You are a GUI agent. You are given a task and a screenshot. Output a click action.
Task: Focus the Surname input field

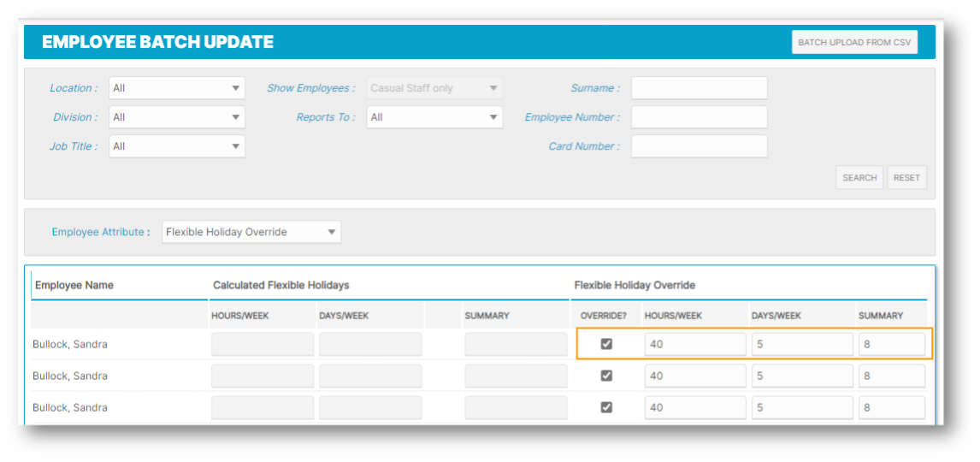[x=699, y=88]
